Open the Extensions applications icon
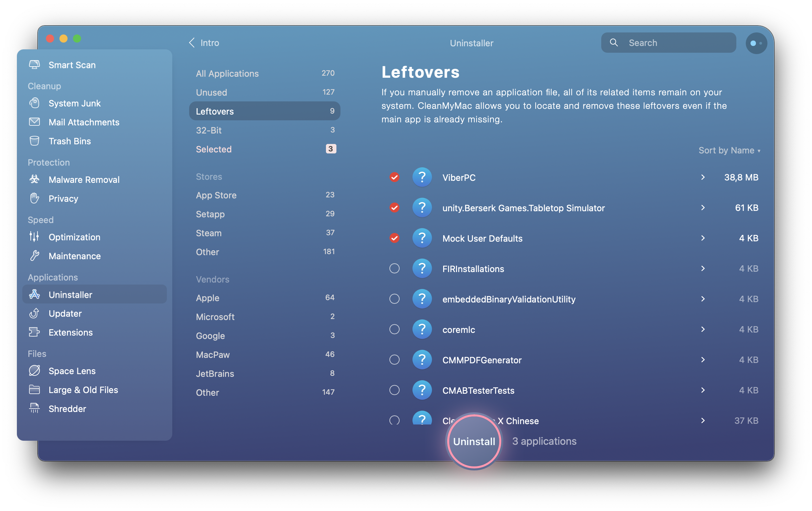 (34, 332)
